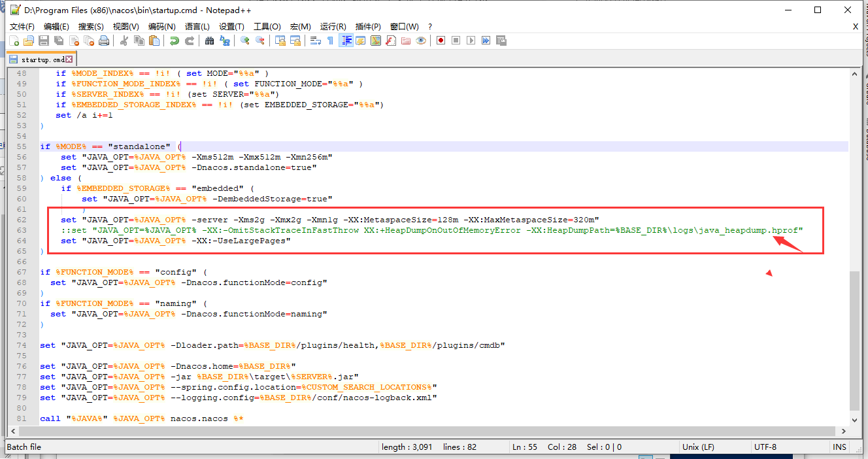Open the 文件(F) menu
The width and height of the screenshot is (868, 459).
pos(22,26)
